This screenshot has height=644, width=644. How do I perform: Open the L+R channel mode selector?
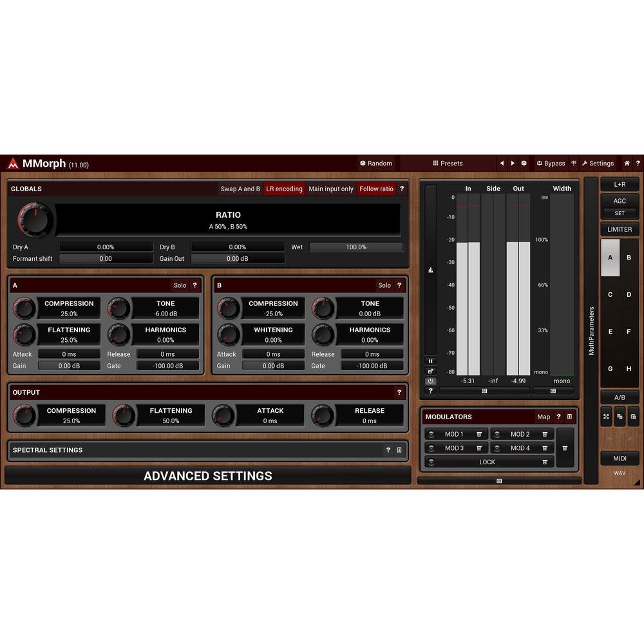click(620, 184)
